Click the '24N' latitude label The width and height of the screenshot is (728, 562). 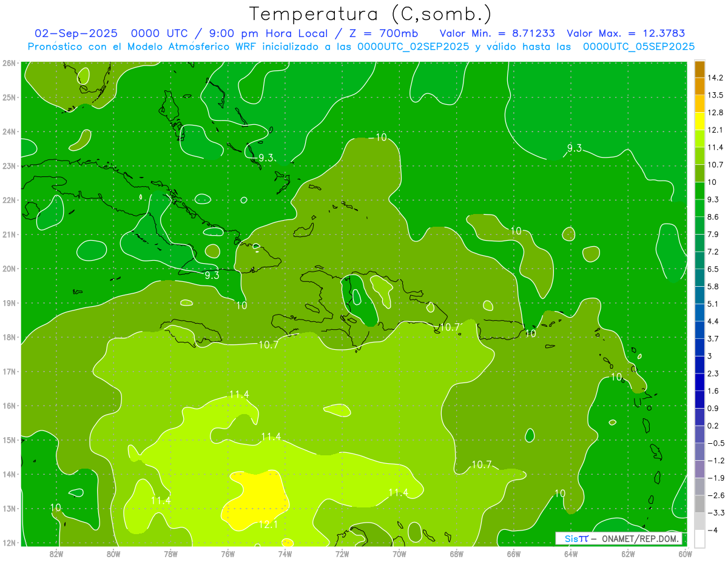(9, 132)
